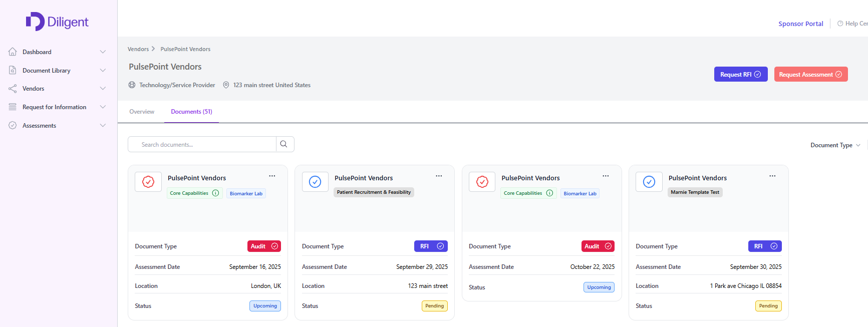Screen dimensions: 868x327
Task: Open three-dot menu on Marnie Template Test card
Action: pos(772,176)
